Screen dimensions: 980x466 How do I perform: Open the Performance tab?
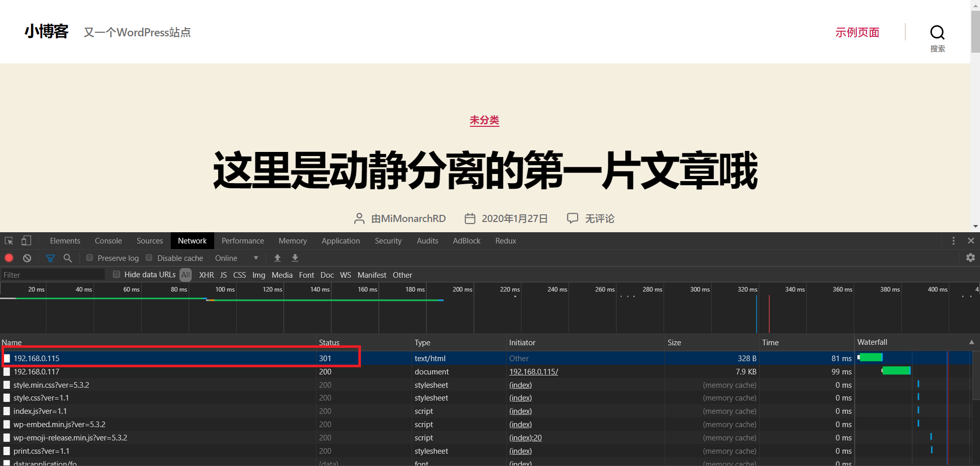click(x=243, y=240)
